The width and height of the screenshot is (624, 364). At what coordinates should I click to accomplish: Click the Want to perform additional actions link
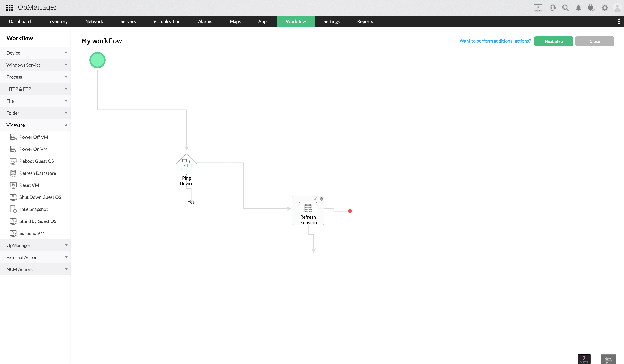click(495, 41)
